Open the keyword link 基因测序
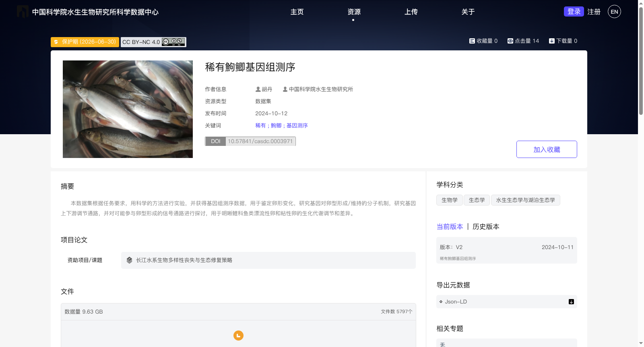This screenshot has height=347, width=644. [x=297, y=125]
